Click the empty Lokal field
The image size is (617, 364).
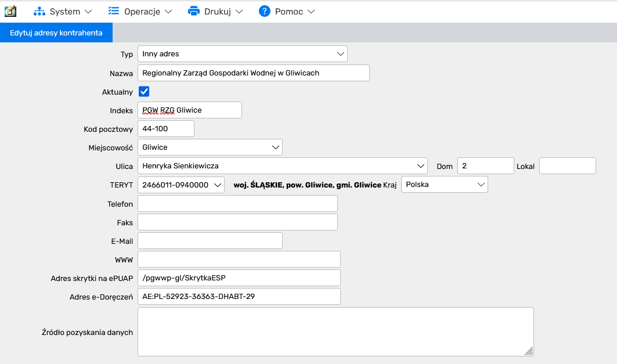click(568, 165)
